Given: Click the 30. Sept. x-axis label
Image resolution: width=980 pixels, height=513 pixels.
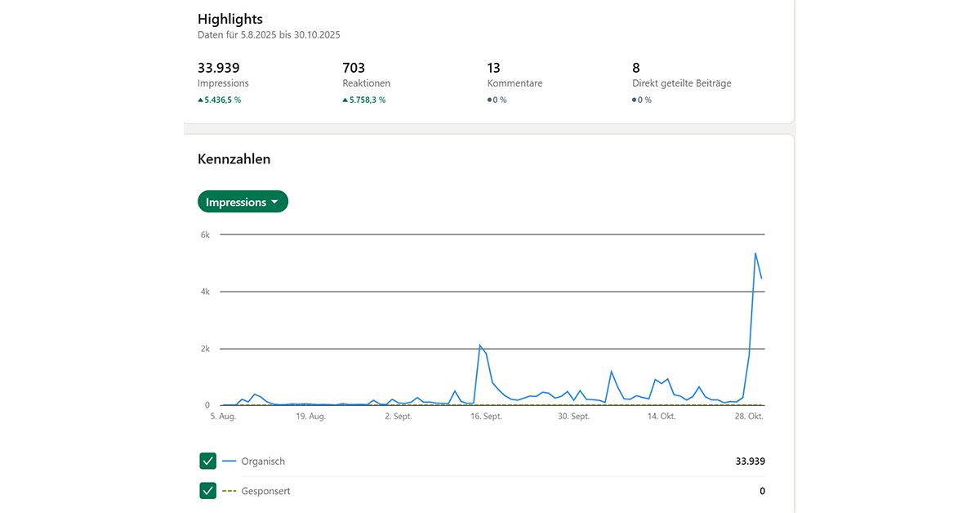Looking at the screenshot, I should tap(573, 417).
